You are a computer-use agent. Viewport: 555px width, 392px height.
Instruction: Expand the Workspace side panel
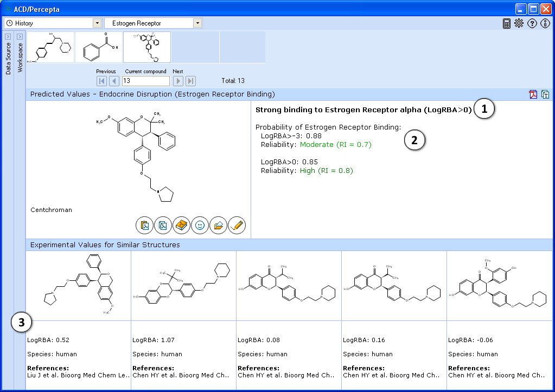(20, 36)
